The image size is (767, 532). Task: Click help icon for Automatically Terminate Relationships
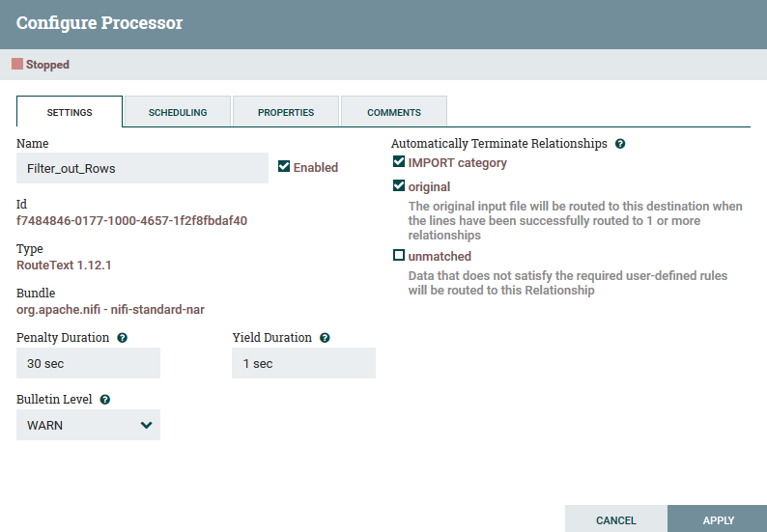coord(620,144)
